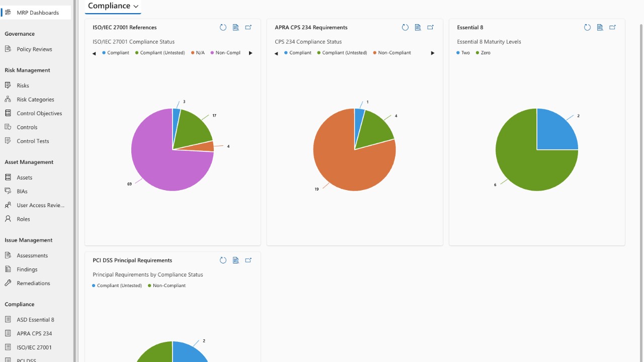This screenshot has width=644, height=362.
Task: Click the Risks sidebar icon
Action: (x=8, y=85)
